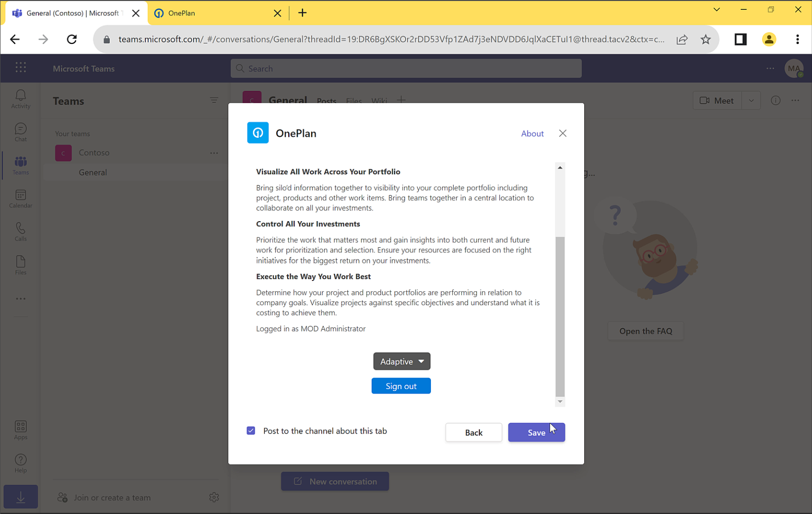812x514 pixels.
Task: Open the Files channel tab
Action: click(x=354, y=100)
